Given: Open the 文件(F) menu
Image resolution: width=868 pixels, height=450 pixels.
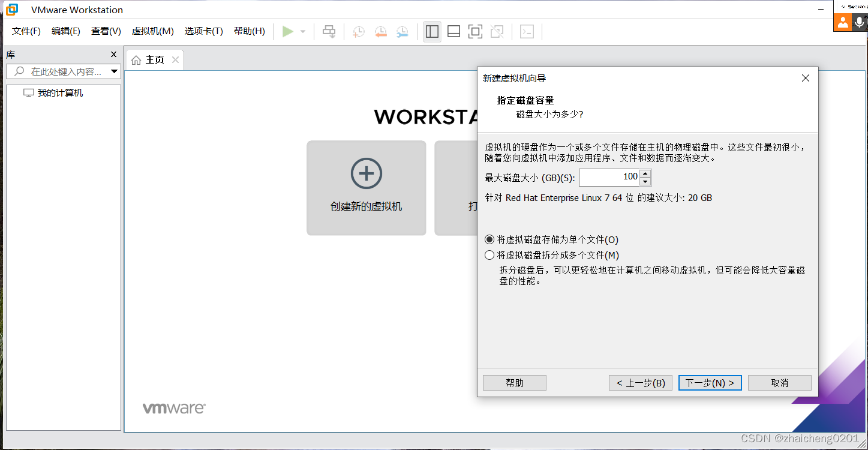Looking at the screenshot, I should click(x=26, y=31).
